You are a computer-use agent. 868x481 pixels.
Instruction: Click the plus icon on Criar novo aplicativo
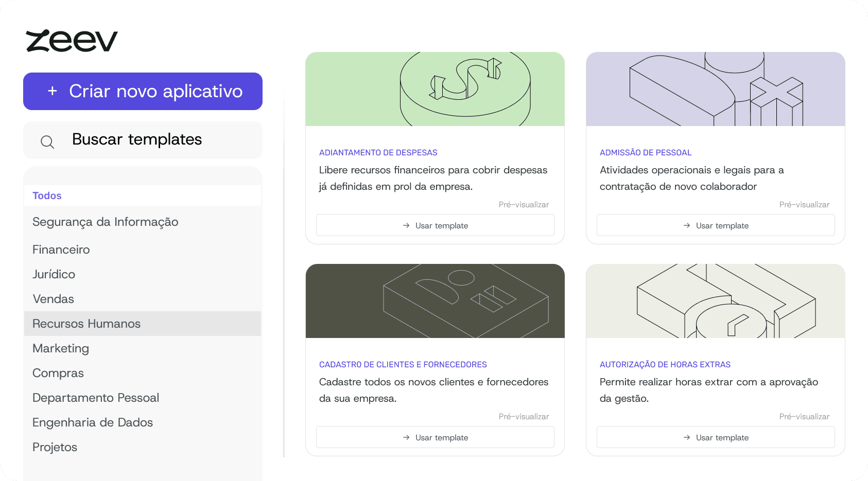pyautogui.click(x=52, y=91)
